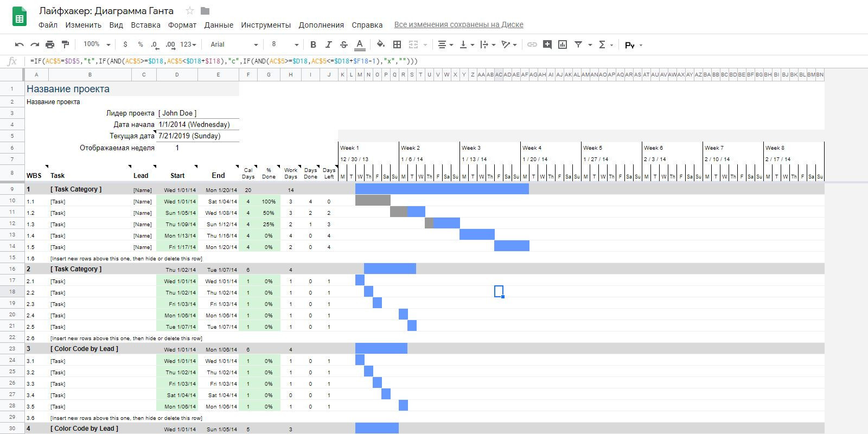The height and width of the screenshot is (434, 868).
Task: Create a filter with the funnel icon
Action: [x=578, y=44]
